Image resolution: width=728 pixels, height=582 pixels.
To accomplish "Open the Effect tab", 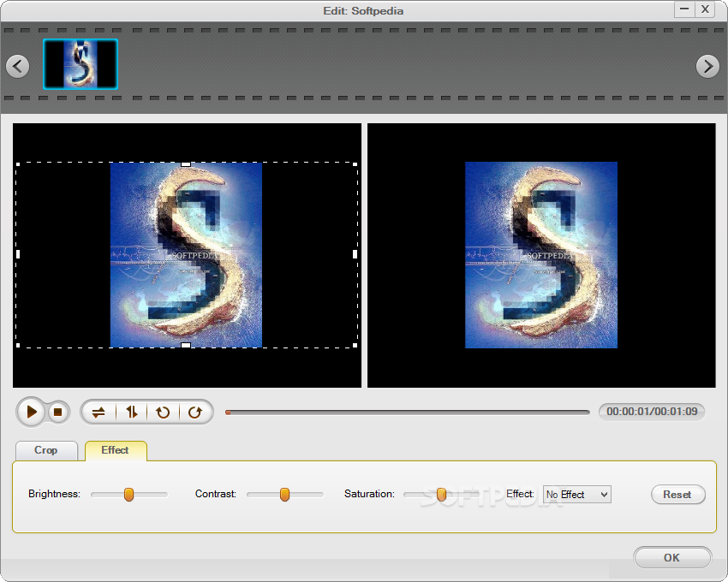I will click(x=116, y=451).
